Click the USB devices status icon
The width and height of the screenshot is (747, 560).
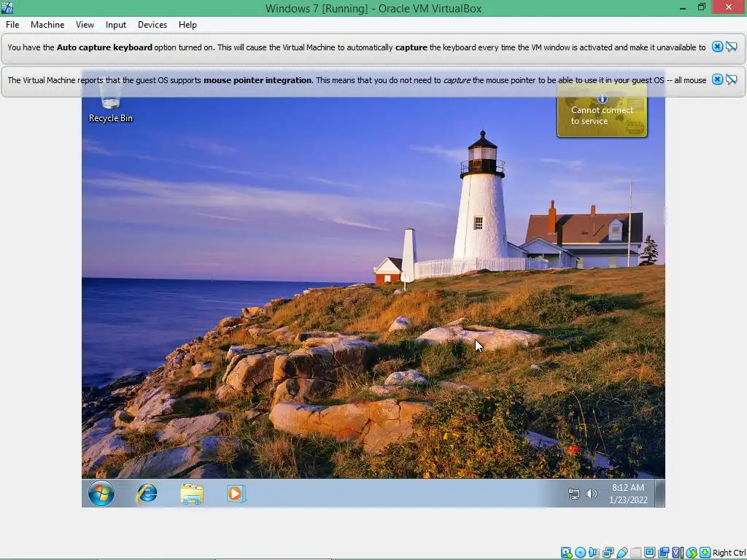click(622, 553)
